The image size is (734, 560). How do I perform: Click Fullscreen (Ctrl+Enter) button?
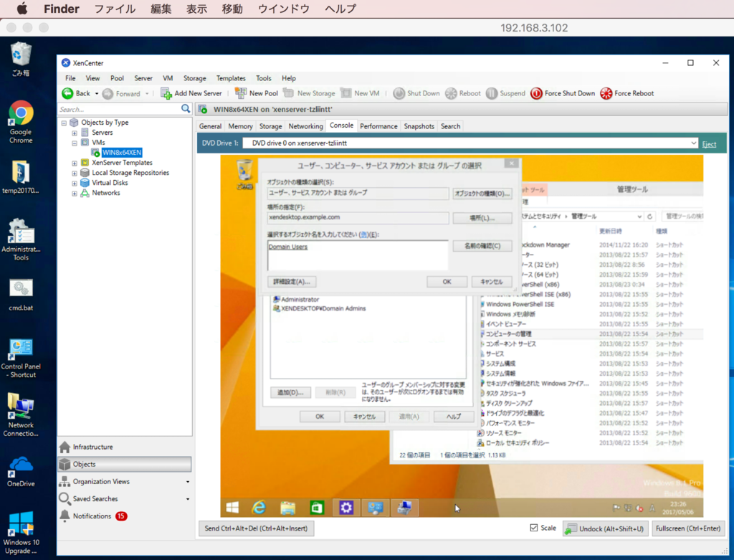coord(687,528)
